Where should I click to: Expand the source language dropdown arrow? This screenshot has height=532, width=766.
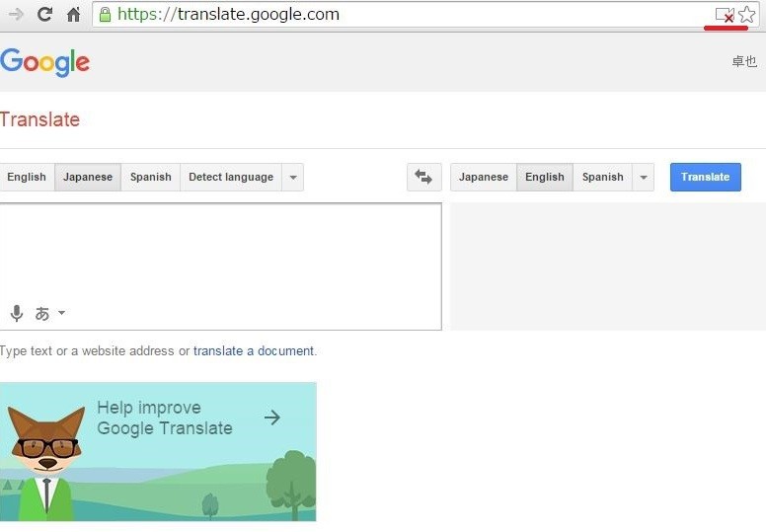[292, 177]
